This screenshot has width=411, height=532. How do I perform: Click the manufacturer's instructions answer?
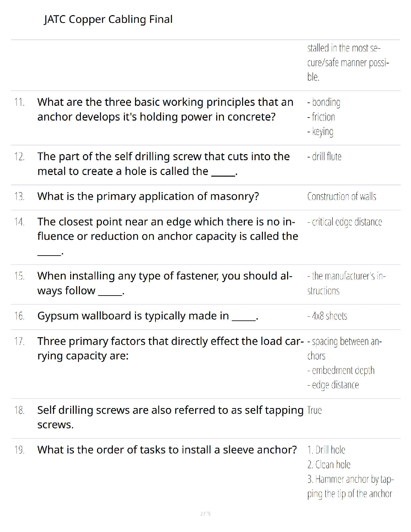coord(347,283)
